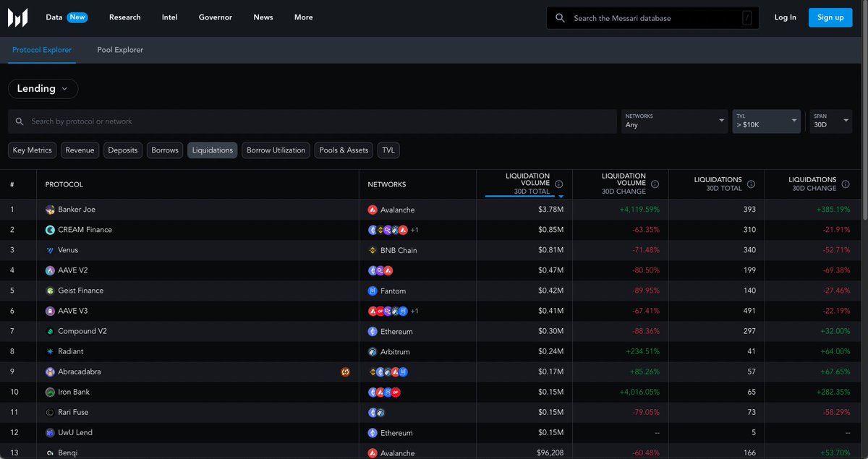Viewport: 868px width, 459px height.
Task: Click the Banker Joe protocol icon
Action: (50, 210)
